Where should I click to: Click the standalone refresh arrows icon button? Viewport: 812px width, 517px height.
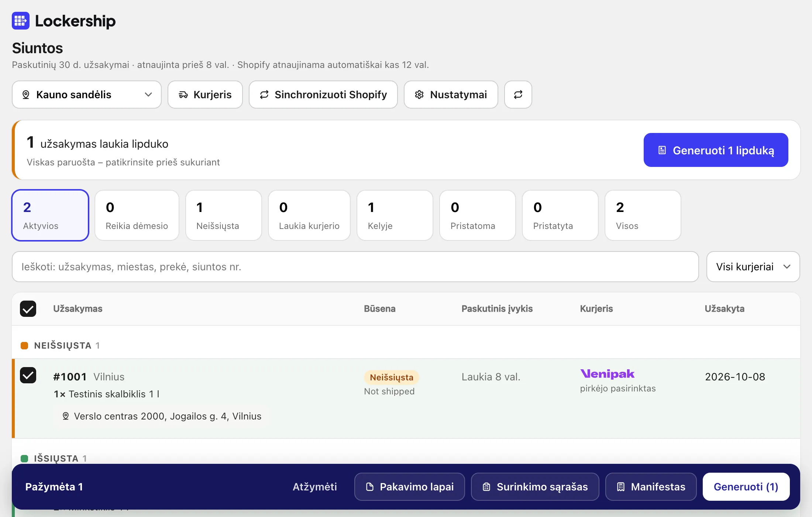click(x=518, y=95)
